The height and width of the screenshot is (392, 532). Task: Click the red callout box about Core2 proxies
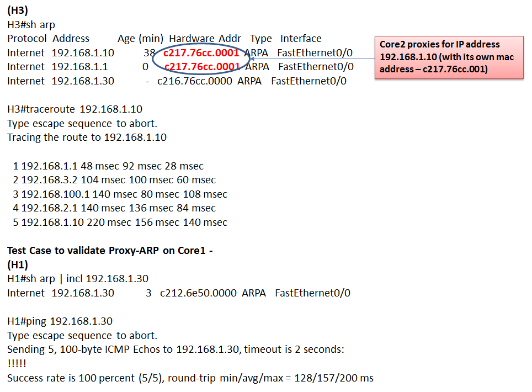[449, 58]
